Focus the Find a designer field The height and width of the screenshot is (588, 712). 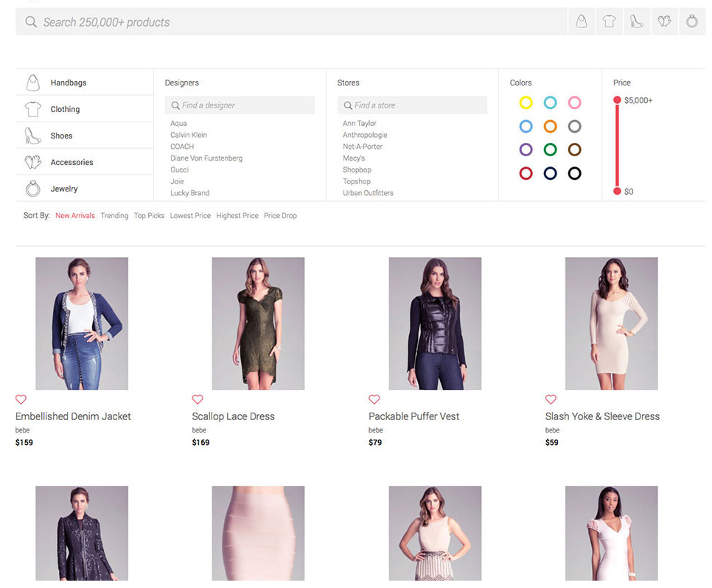240,105
